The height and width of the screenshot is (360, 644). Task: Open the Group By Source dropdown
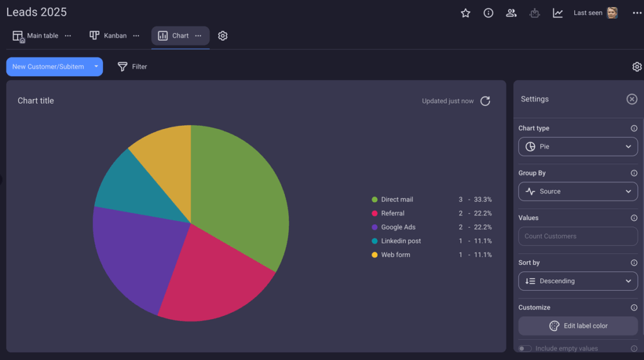point(578,191)
